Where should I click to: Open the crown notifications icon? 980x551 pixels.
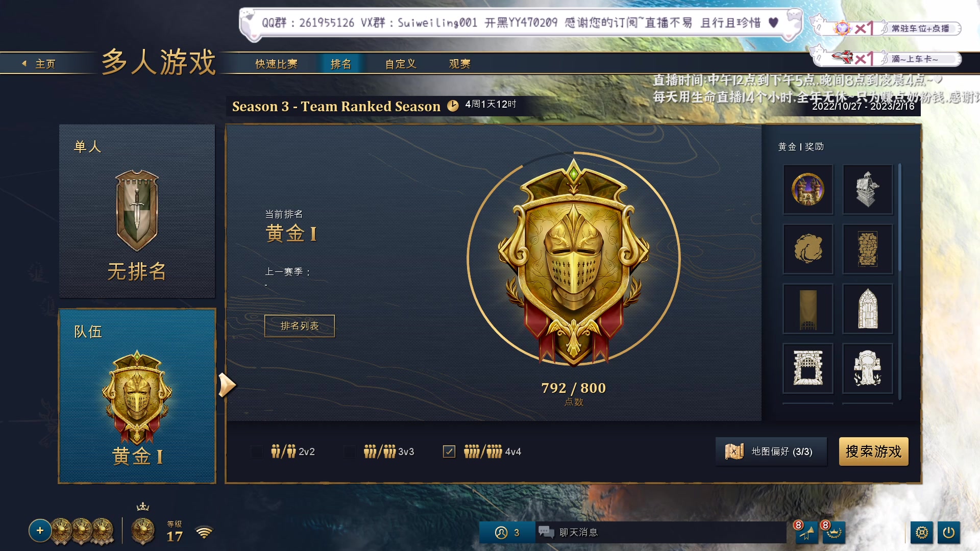[834, 533]
